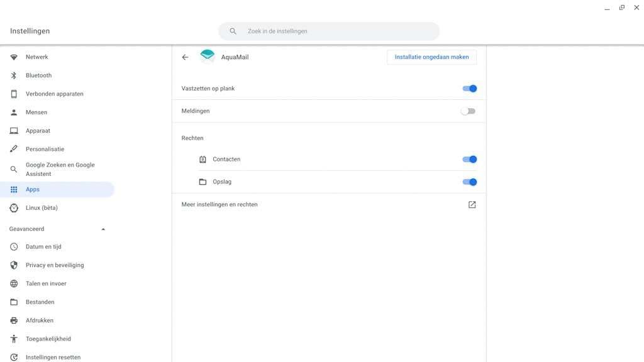
Task: Open external link icon for Meer instellingen
Action: (x=472, y=205)
